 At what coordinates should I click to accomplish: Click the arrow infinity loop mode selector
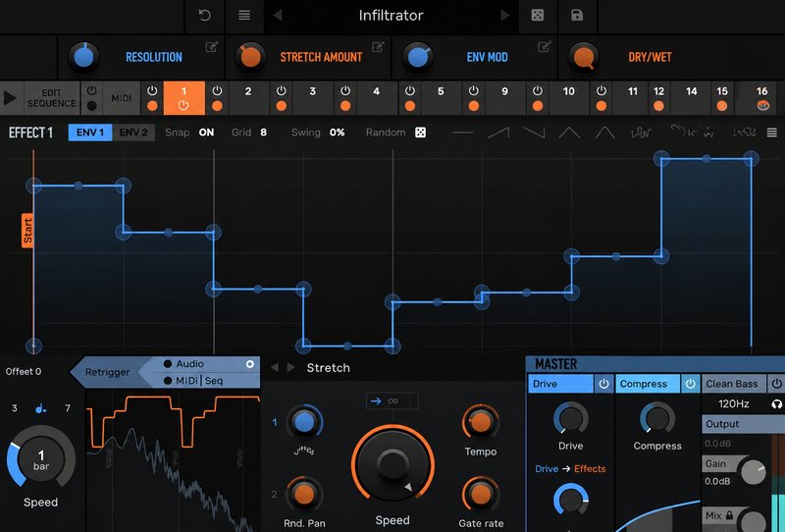click(x=392, y=401)
